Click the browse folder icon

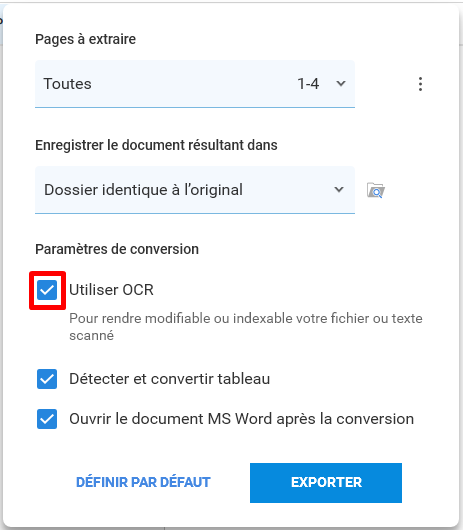coord(376,190)
